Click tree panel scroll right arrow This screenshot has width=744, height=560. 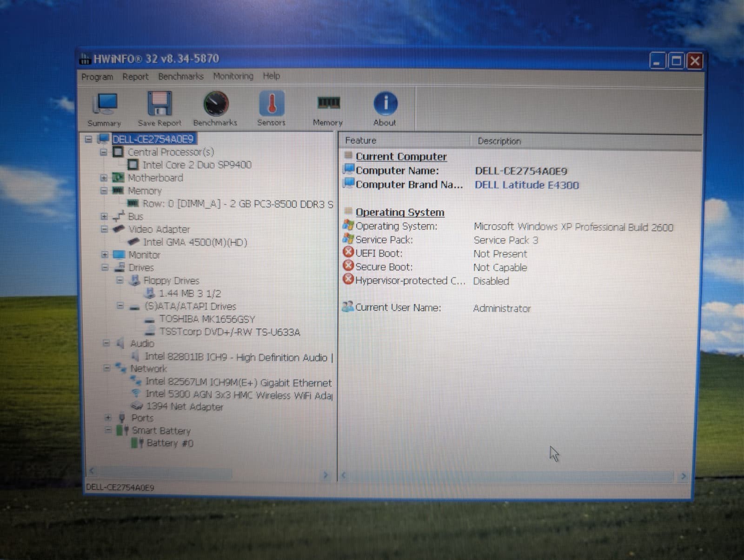click(x=325, y=474)
